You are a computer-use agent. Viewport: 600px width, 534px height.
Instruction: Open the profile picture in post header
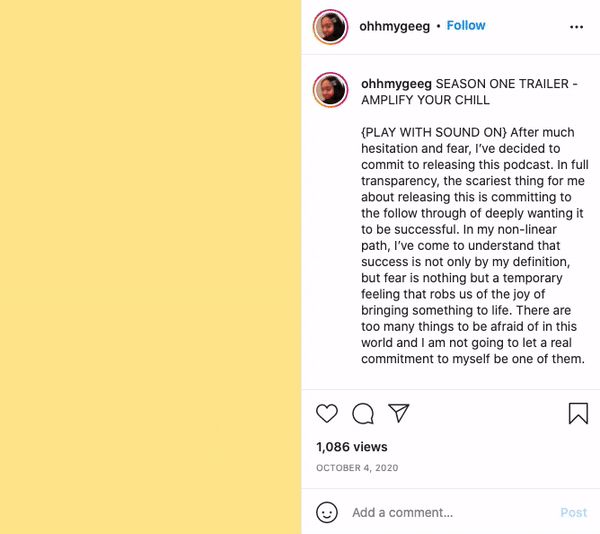330,27
